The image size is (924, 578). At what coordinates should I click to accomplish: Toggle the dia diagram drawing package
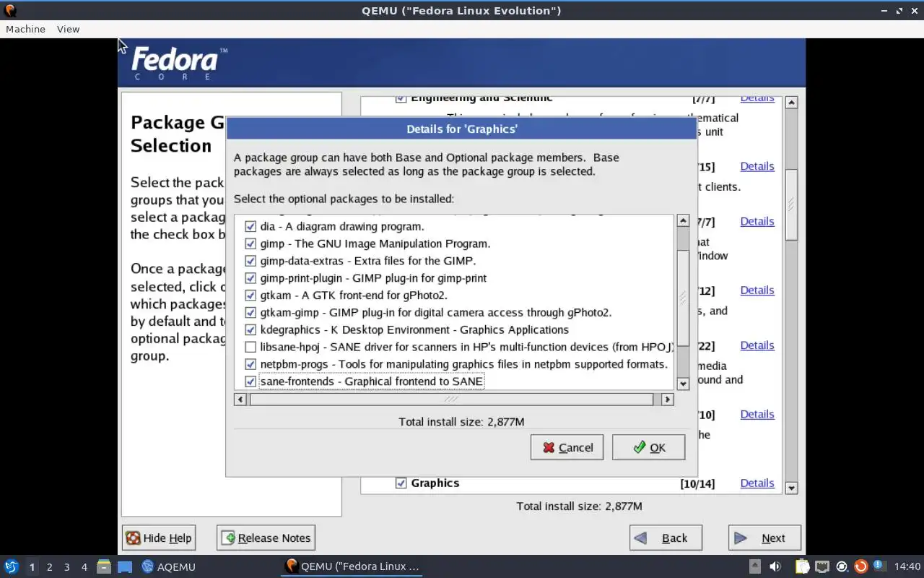click(250, 226)
